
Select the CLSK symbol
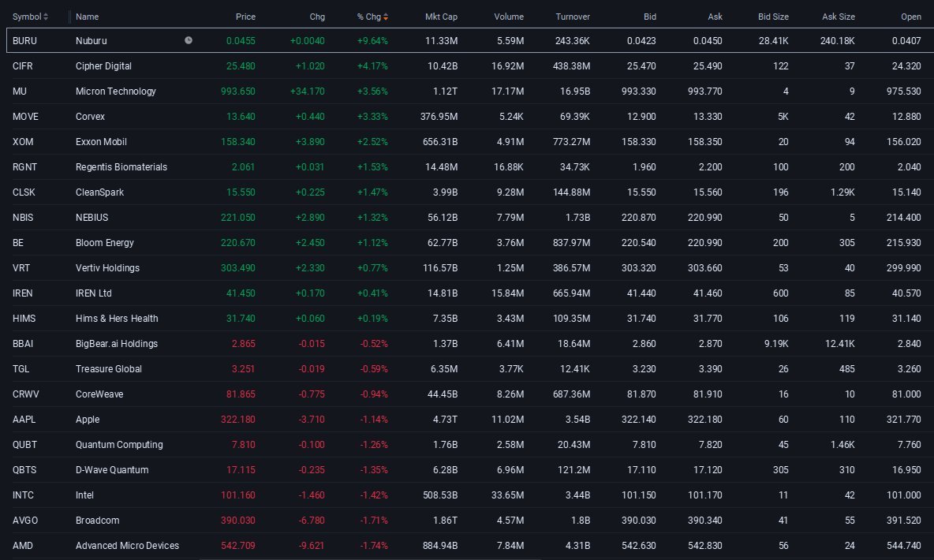24,192
